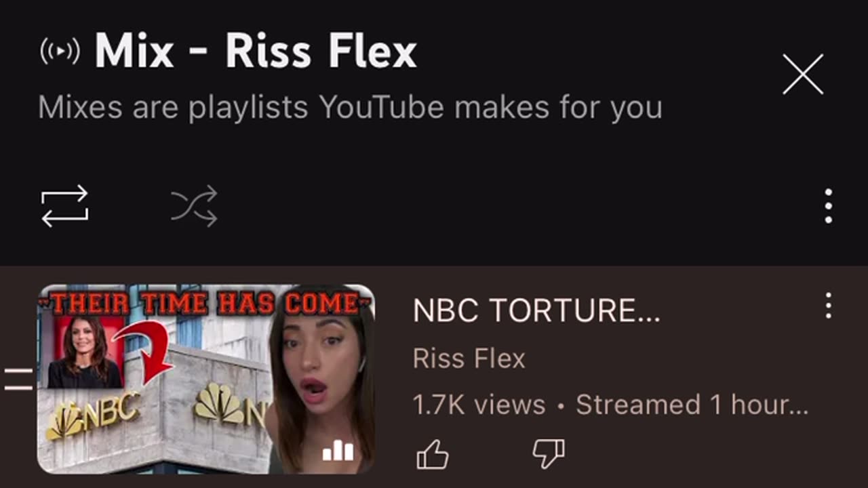Click the 1.7K views text
The height and width of the screenshot is (488, 868).
(x=479, y=405)
